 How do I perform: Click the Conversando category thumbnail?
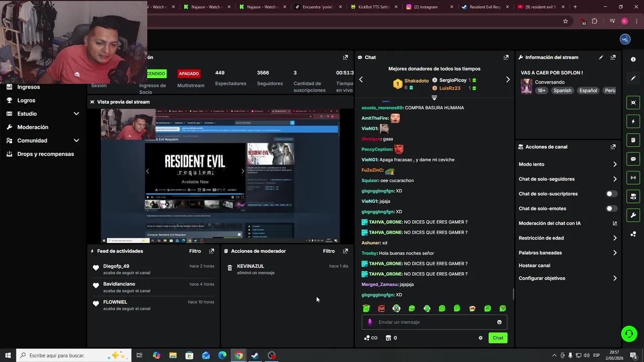pyautogui.click(x=526, y=86)
